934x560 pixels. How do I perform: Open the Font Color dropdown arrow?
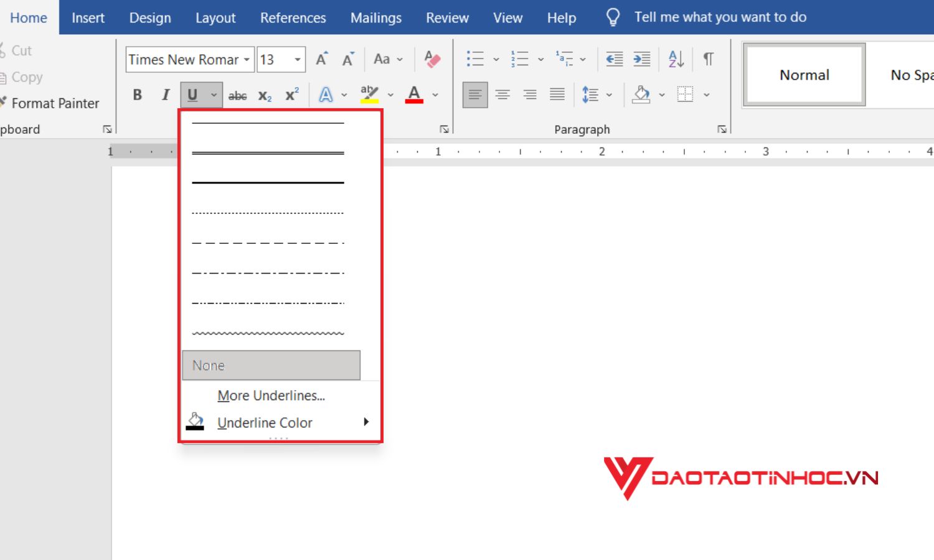click(435, 94)
